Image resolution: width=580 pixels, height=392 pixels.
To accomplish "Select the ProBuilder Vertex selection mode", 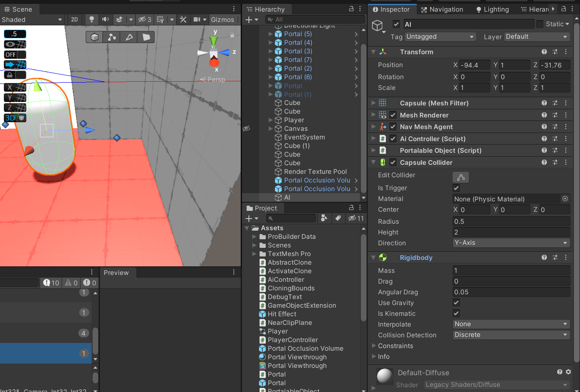I will [x=112, y=37].
